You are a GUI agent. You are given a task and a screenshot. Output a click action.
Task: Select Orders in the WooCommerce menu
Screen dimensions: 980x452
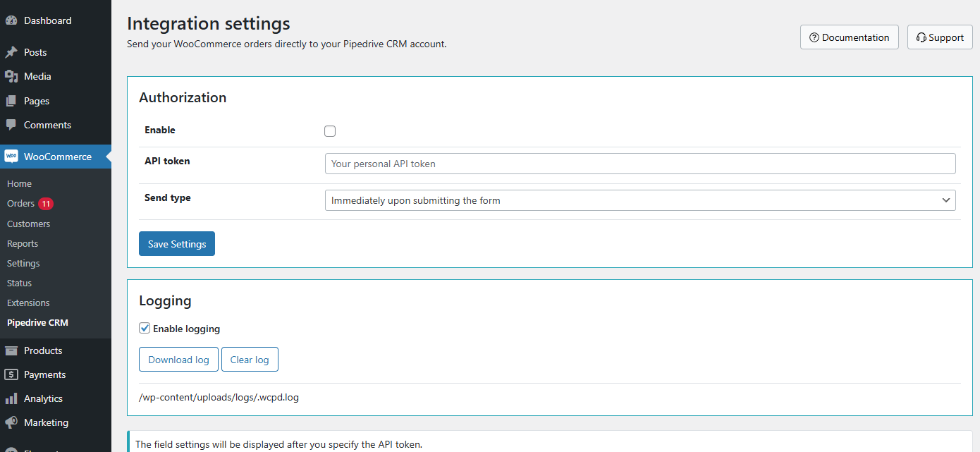tap(20, 203)
